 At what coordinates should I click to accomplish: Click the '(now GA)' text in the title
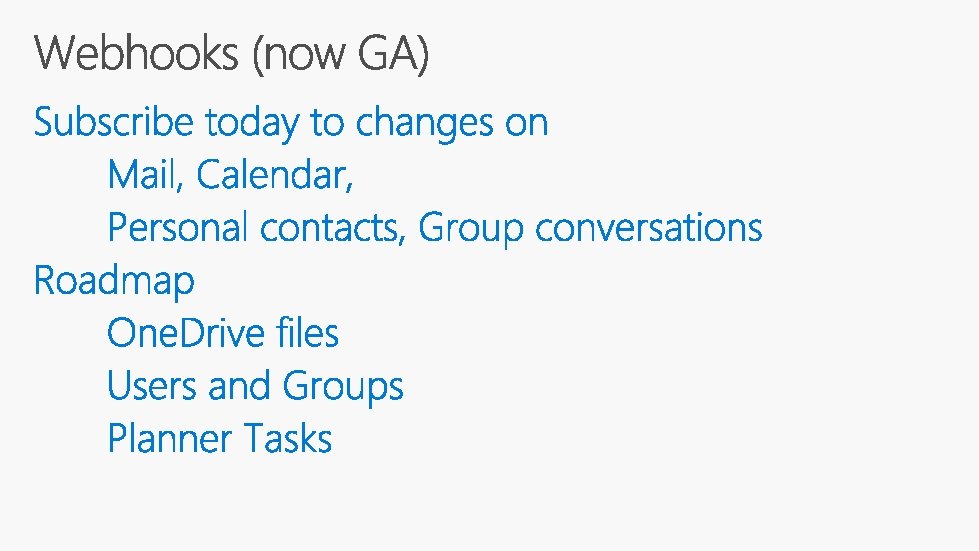[341, 55]
